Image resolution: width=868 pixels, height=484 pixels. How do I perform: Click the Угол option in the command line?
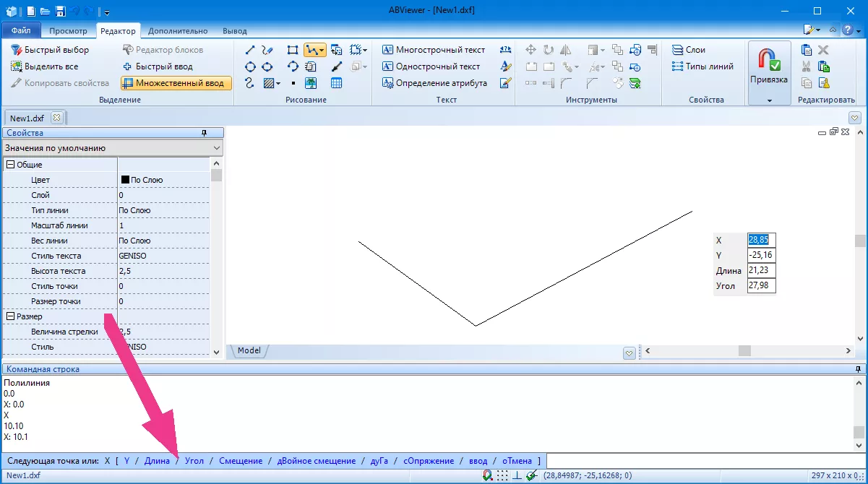(194, 460)
